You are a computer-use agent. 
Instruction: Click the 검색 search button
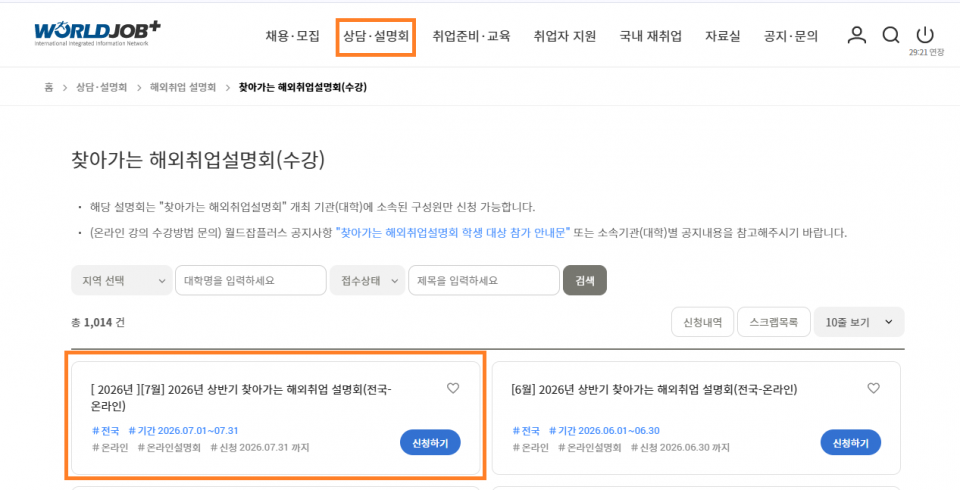(x=585, y=281)
